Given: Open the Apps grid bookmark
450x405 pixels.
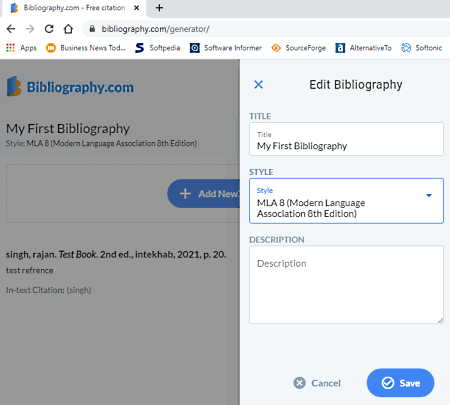Looking at the screenshot, I should point(21,48).
